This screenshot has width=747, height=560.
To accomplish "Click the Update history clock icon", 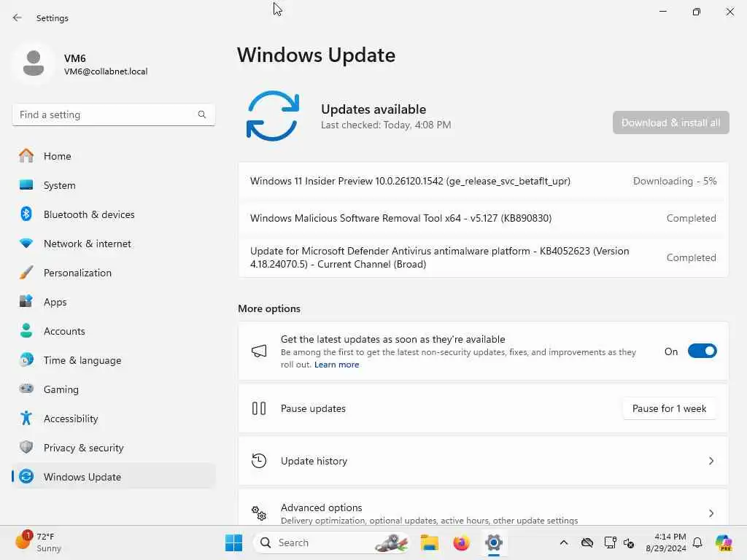I will coord(259,461).
